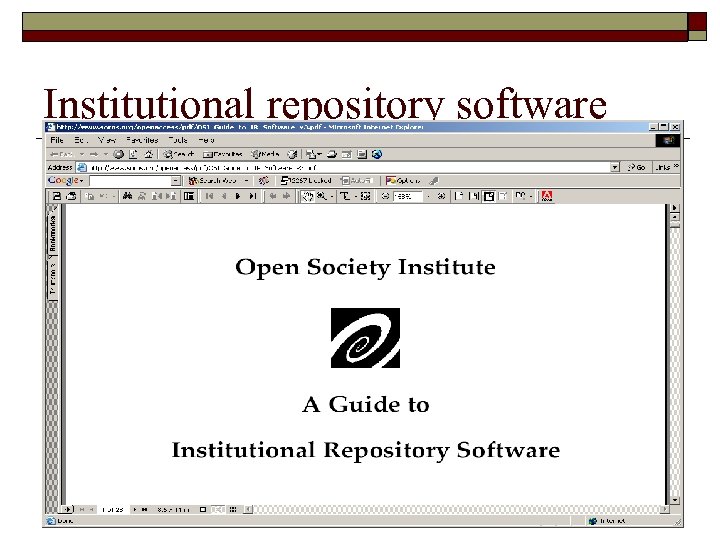Select continuous facing layout in bottom bar
Viewport: 720px width, 540px height.
click(233, 509)
